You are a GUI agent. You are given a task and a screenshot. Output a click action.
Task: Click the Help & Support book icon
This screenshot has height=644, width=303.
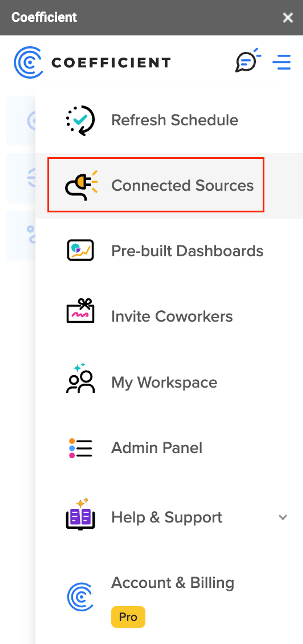[x=80, y=515]
